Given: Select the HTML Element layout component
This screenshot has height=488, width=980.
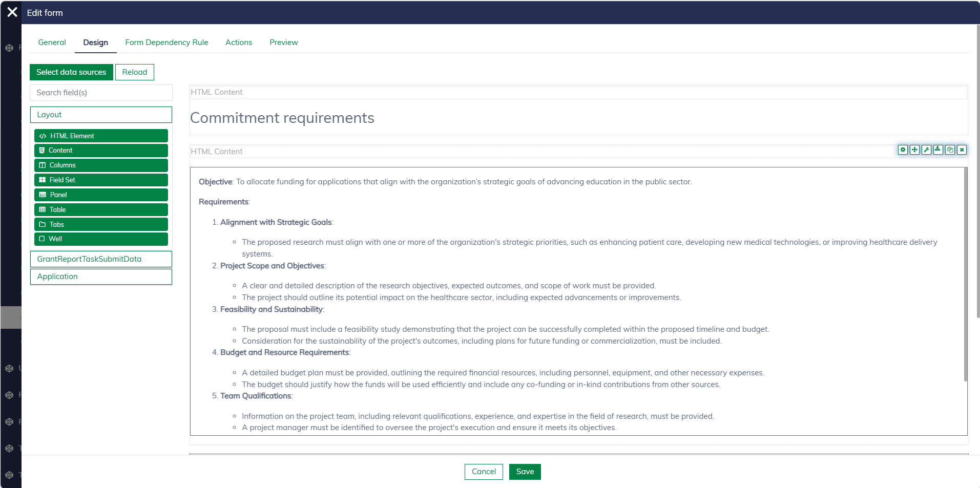Looking at the screenshot, I should (101, 136).
